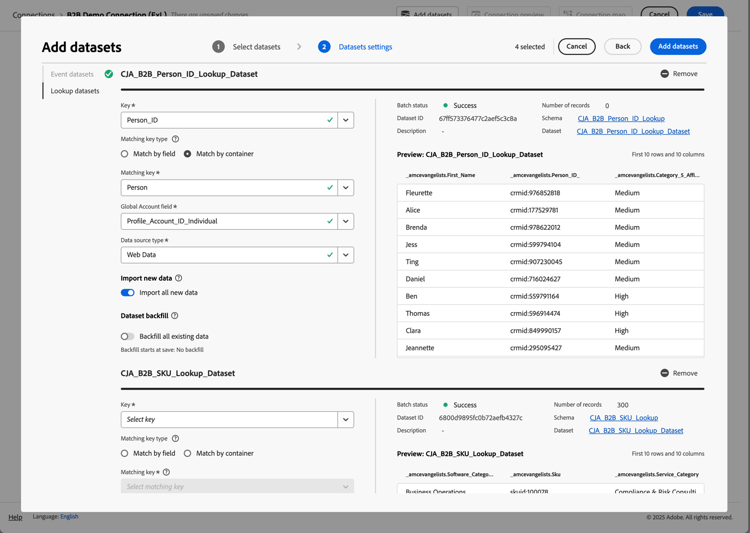This screenshot has height=533, width=750.
Task: Click the Import new data help icon
Action: (x=179, y=278)
